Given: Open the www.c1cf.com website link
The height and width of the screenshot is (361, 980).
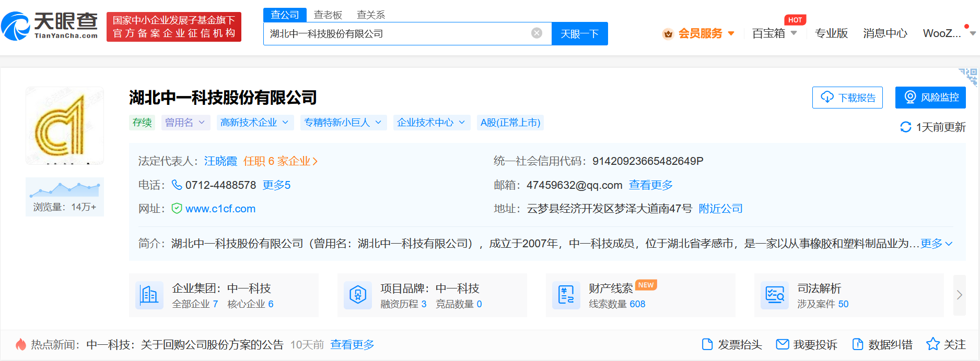Looking at the screenshot, I should click(x=220, y=209).
